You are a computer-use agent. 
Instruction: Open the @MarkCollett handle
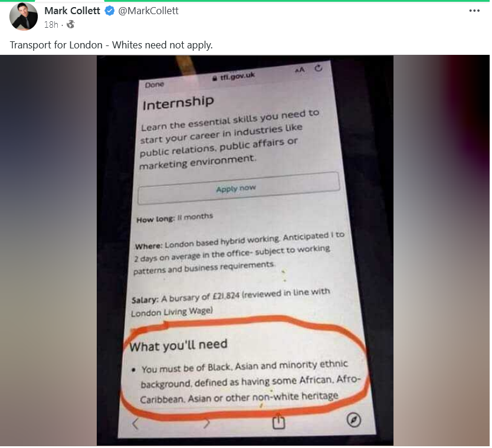pos(149,11)
